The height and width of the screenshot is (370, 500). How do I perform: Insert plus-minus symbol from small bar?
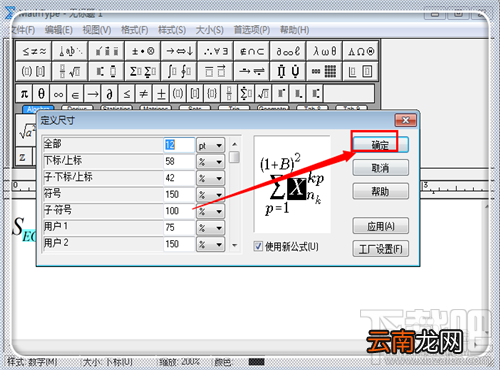coord(161,94)
